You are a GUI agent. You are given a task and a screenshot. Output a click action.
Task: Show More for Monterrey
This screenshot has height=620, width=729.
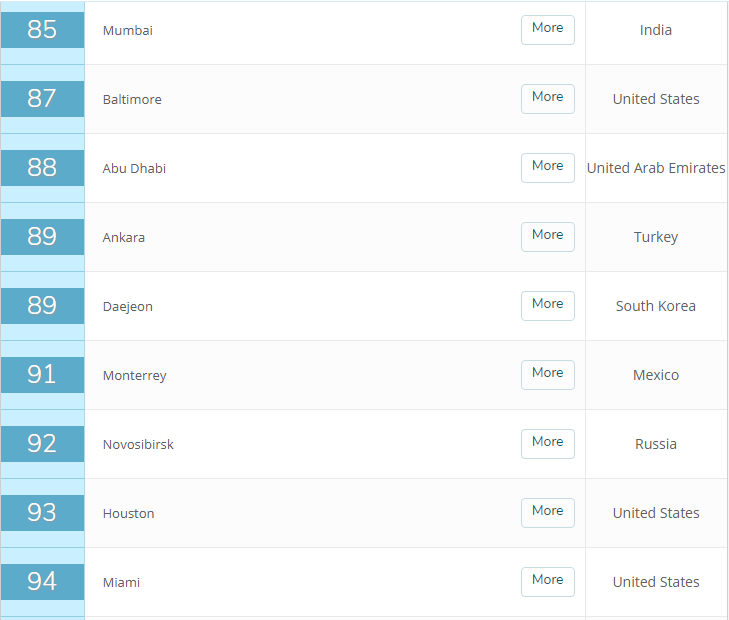click(547, 374)
